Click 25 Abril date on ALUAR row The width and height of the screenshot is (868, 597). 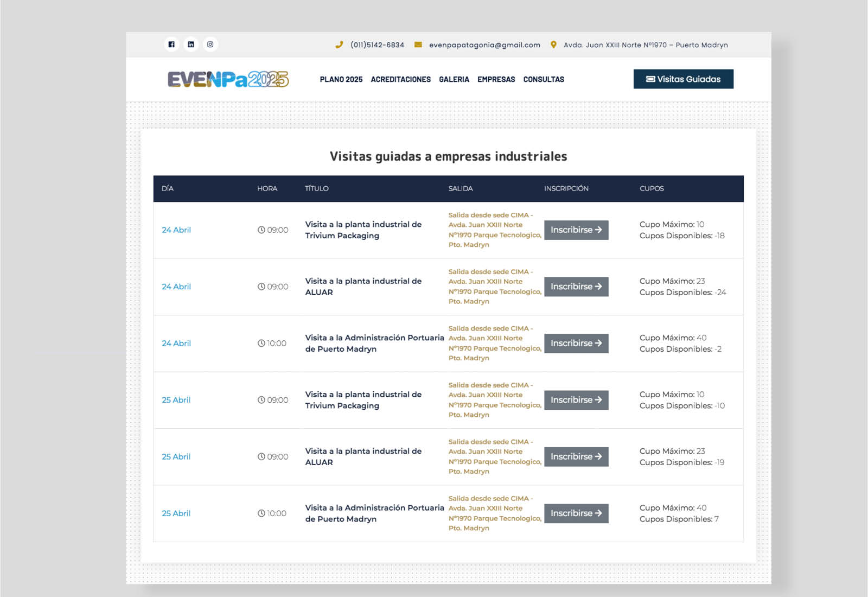(x=176, y=457)
